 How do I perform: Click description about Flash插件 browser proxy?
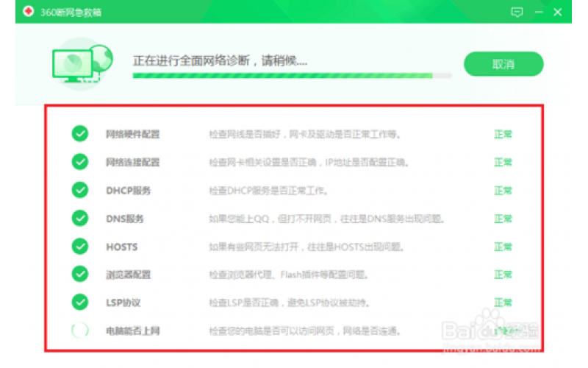tap(288, 275)
